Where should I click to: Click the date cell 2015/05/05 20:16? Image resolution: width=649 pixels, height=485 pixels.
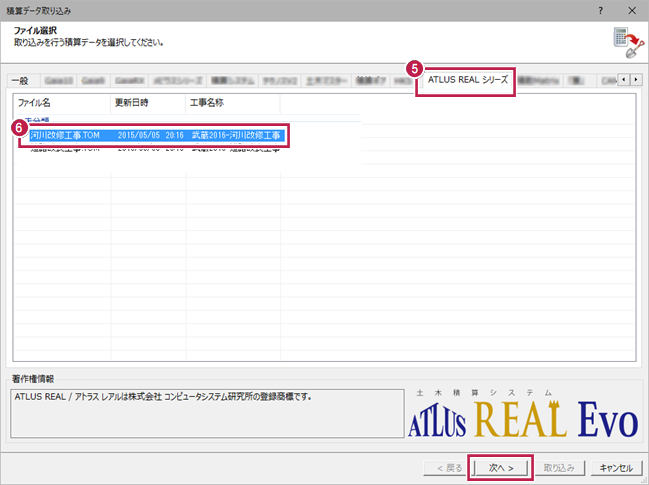pos(151,135)
